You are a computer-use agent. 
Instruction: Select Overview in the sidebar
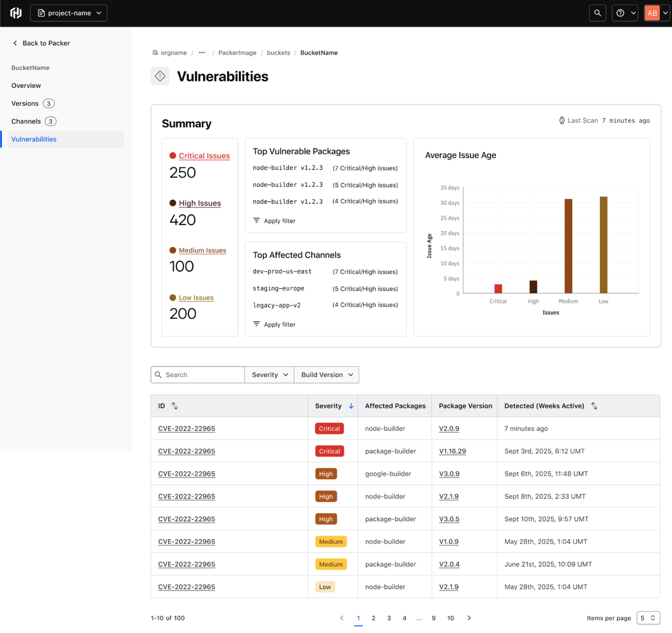(x=26, y=85)
